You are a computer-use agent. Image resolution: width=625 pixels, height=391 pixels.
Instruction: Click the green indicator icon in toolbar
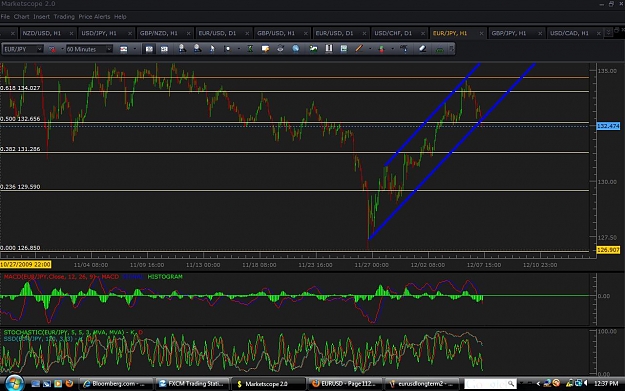pos(250,49)
